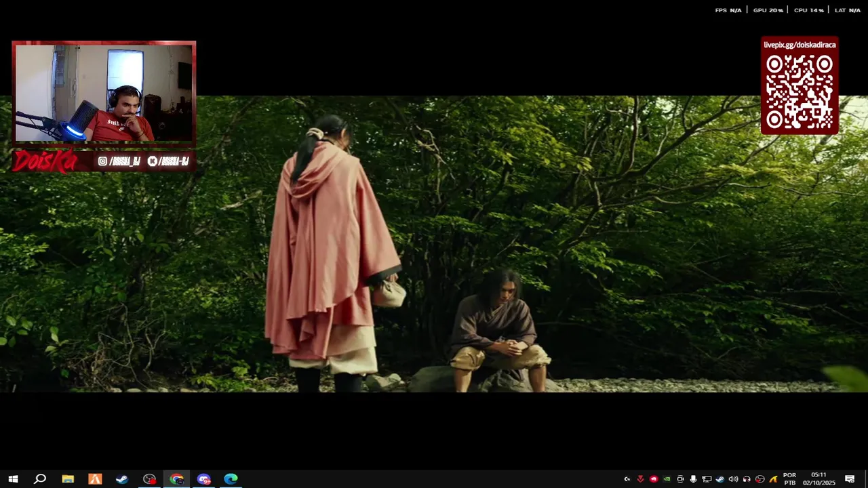Click the CPU 14% overlay reading

[809, 10]
